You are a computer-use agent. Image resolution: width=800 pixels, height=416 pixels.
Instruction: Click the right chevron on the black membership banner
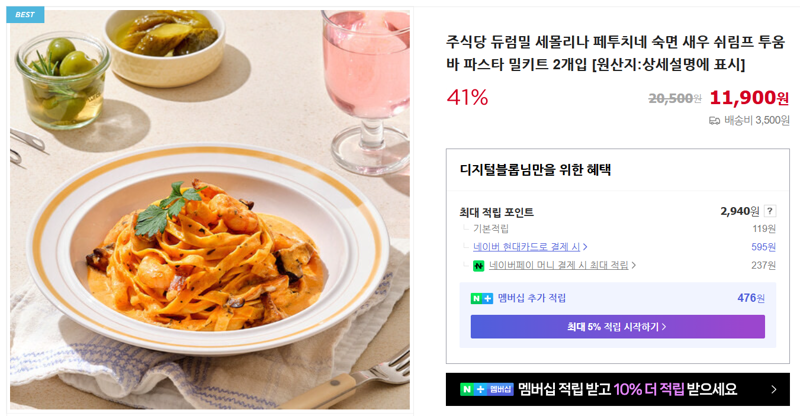[773, 389]
